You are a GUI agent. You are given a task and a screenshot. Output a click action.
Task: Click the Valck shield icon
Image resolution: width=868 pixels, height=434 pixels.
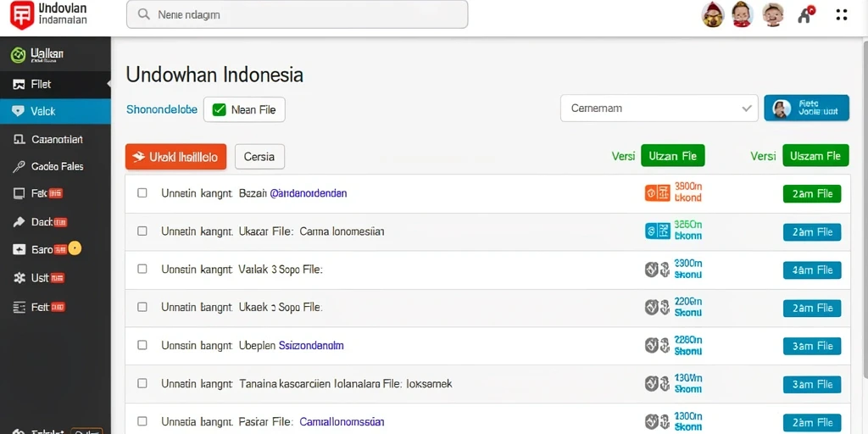19,111
